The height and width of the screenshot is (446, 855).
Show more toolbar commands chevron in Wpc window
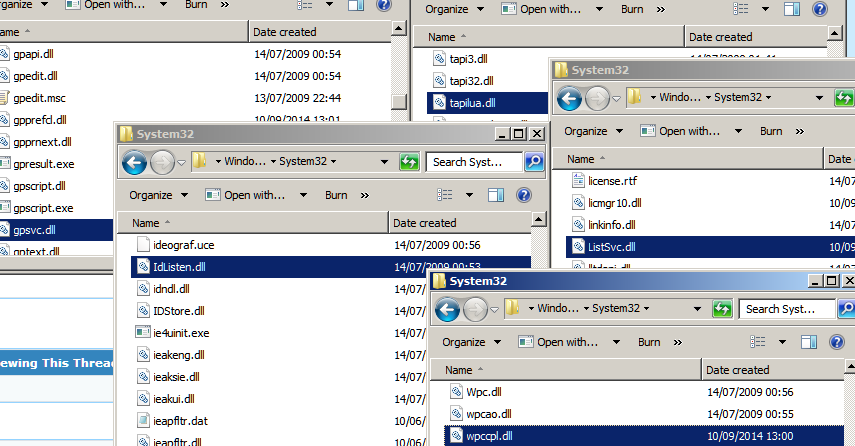pyautogui.click(x=678, y=342)
